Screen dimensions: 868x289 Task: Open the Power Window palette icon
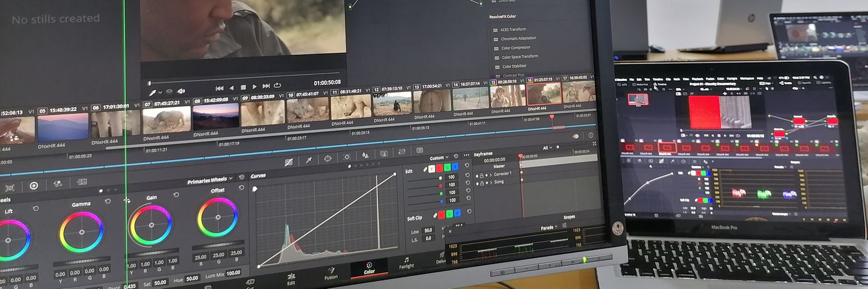coord(328,158)
